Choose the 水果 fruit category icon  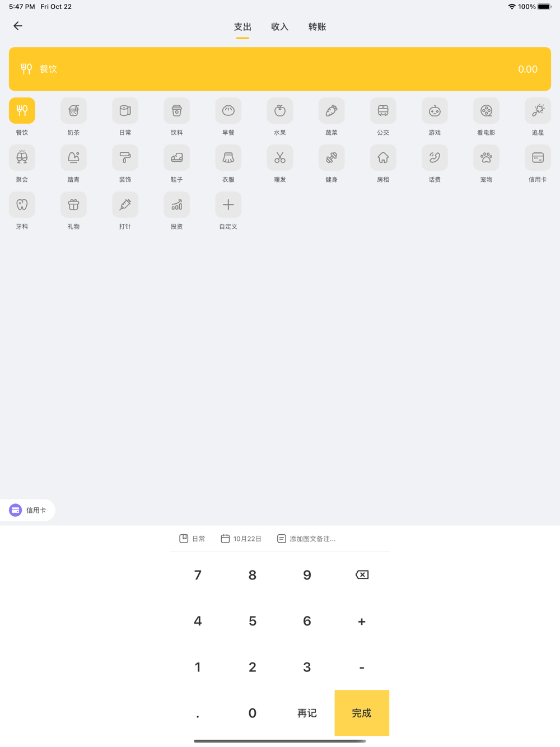(x=280, y=111)
